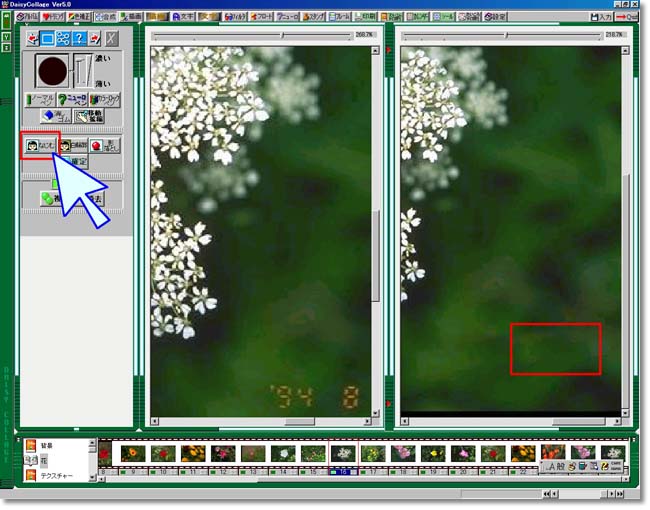Open the アルバム toolbar button
The width and height of the screenshot is (650, 510).
(x=28, y=17)
